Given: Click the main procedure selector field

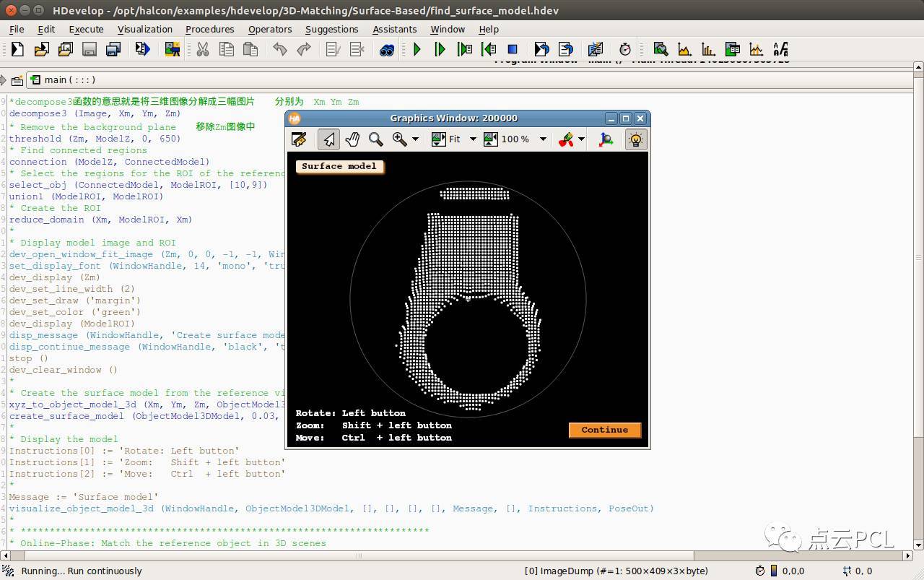Looking at the screenshot, I should [69, 79].
